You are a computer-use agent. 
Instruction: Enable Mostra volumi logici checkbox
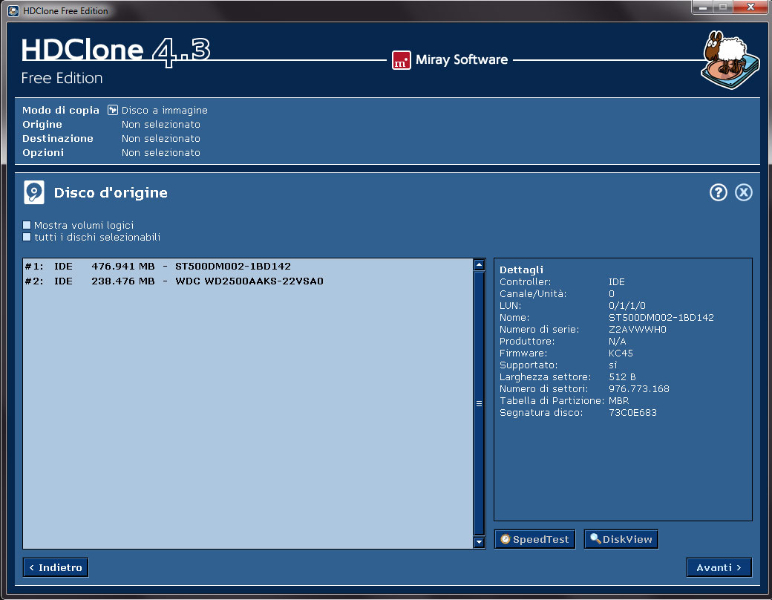pos(27,226)
